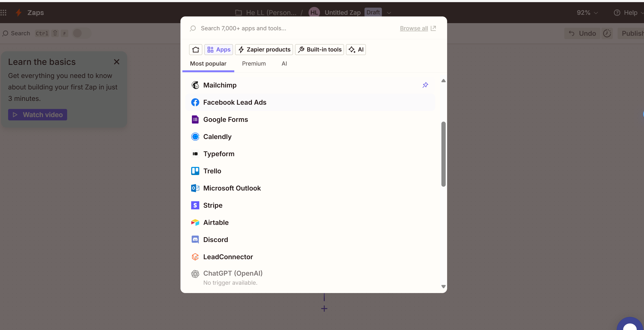
Task: Toggle the switch next to Search
Action: tap(81, 33)
